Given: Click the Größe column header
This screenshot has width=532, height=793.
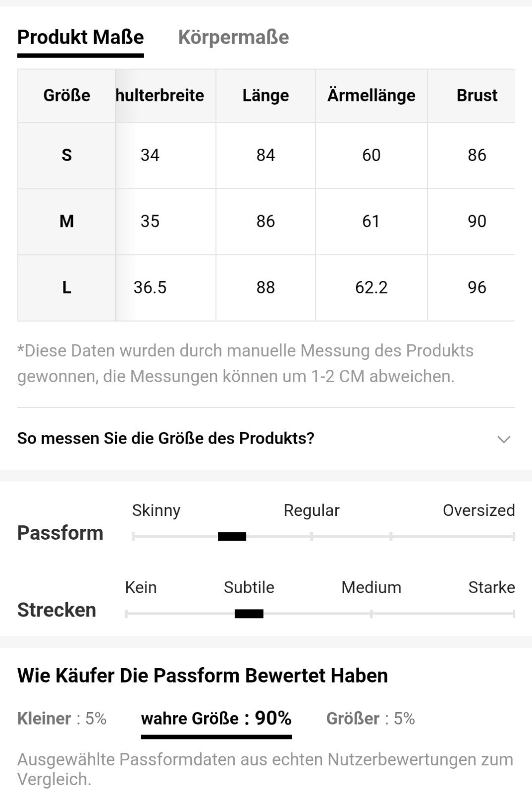Looking at the screenshot, I should point(67,95).
